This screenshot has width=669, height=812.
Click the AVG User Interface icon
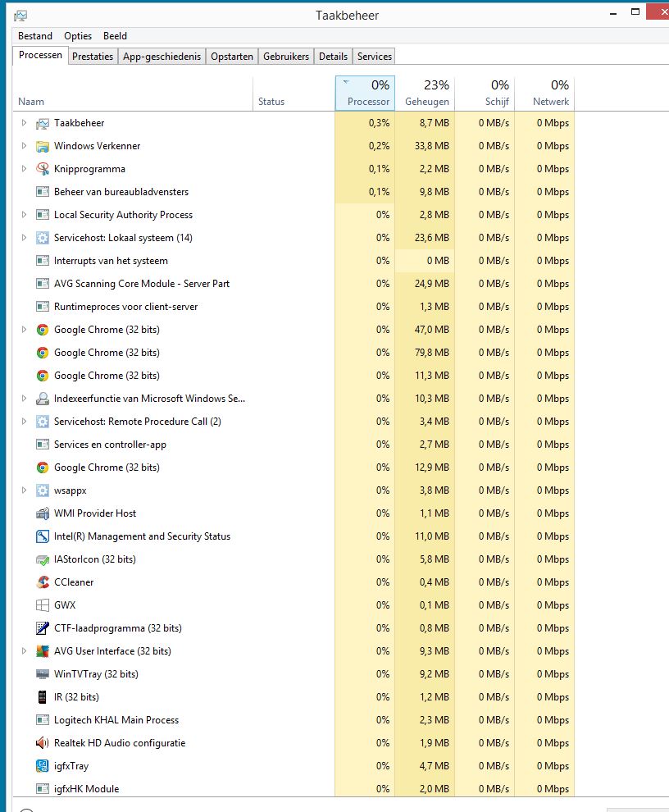tap(43, 651)
